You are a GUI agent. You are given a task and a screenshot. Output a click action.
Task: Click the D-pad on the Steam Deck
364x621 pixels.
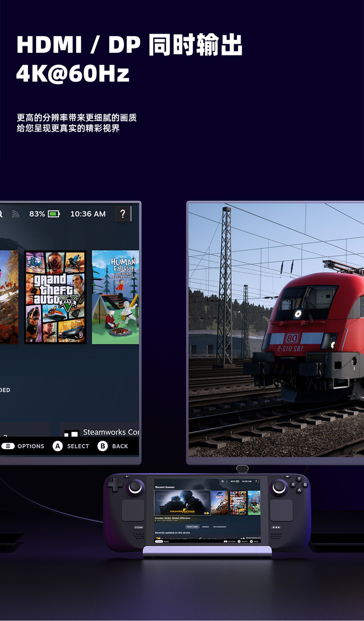pyautogui.click(x=115, y=484)
